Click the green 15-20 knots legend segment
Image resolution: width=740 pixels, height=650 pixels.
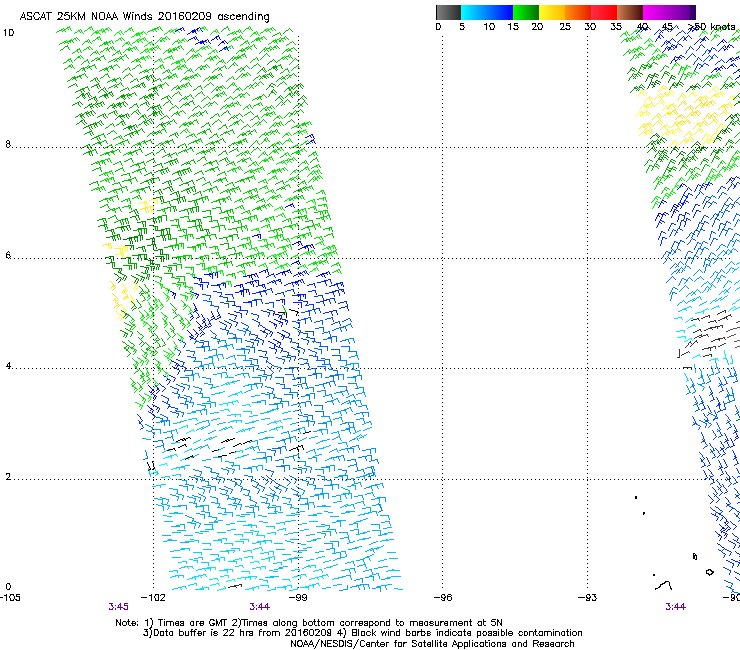pyautogui.click(x=526, y=12)
